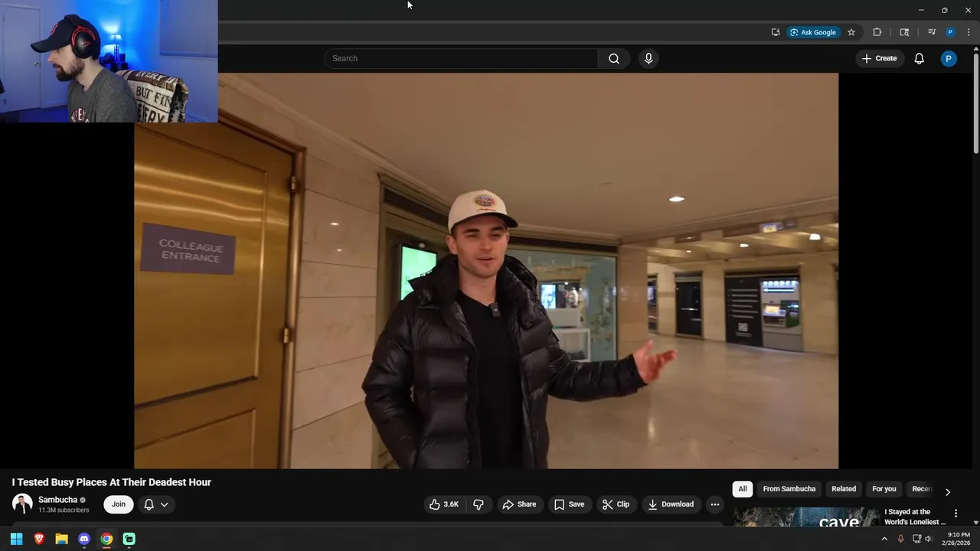Like the video with thumbs up

pos(444,504)
